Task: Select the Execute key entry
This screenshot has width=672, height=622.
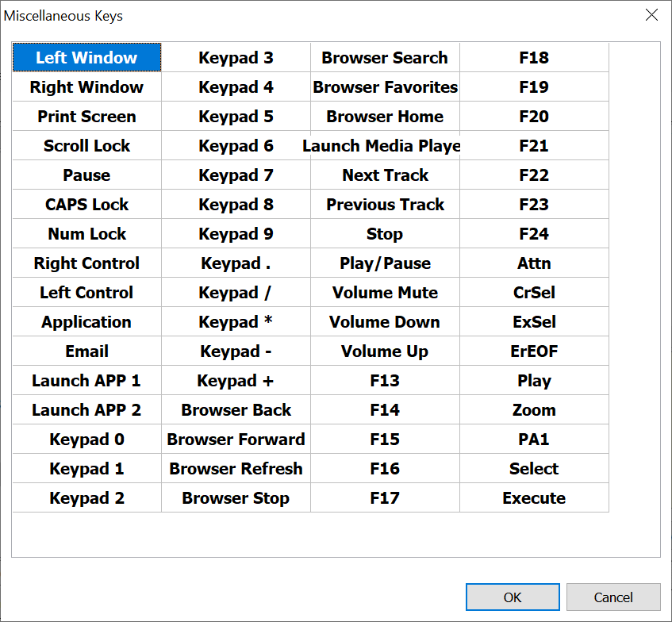Action: click(534, 498)
